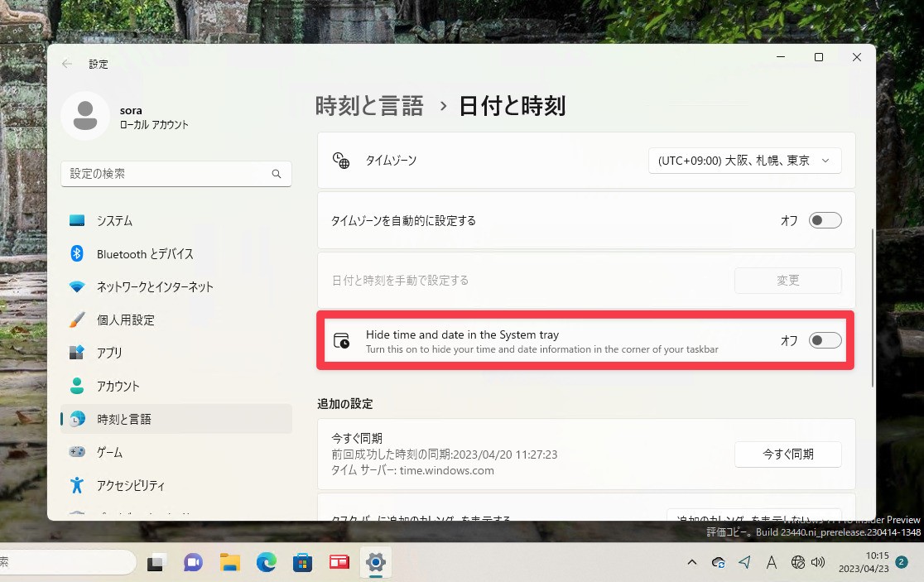Toggle タイムゾーンを自動的に設定する switch
The image size is (924, 582).
click(x=825, y=221)
